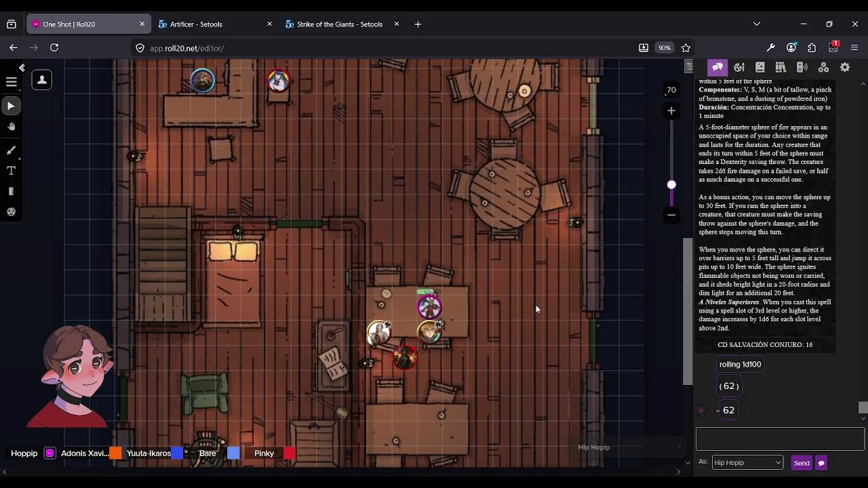Pick the Ruler measure tool
868x488 pixels.
11,192
